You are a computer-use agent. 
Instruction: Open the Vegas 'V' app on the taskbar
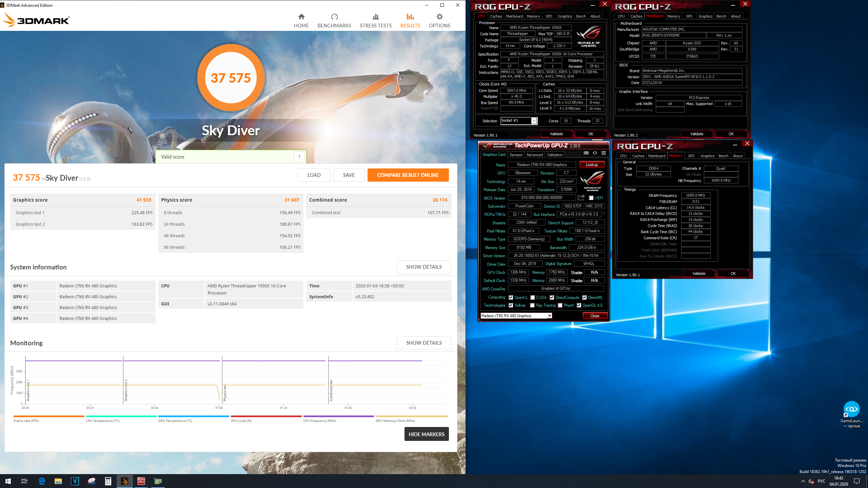[75, 481]
